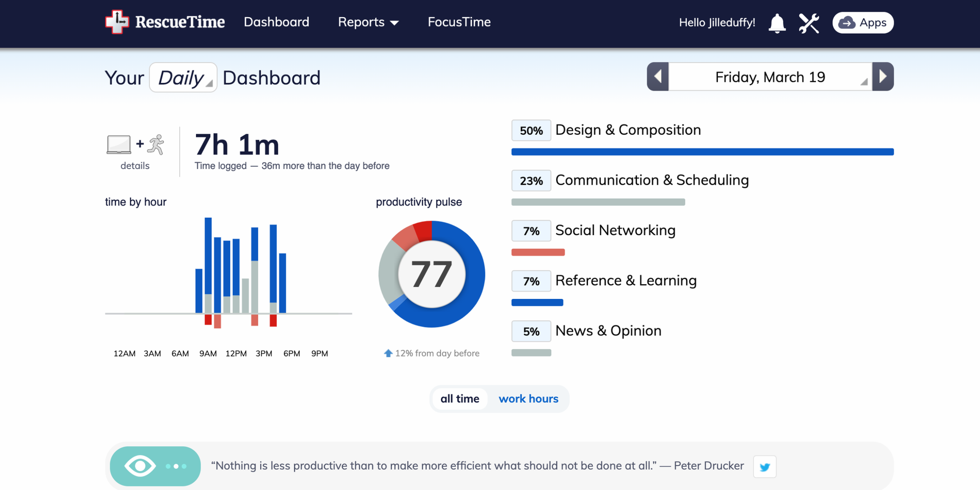980x490 pixels.
Task: Click the Apps cloud button
Action: [863, 23]
